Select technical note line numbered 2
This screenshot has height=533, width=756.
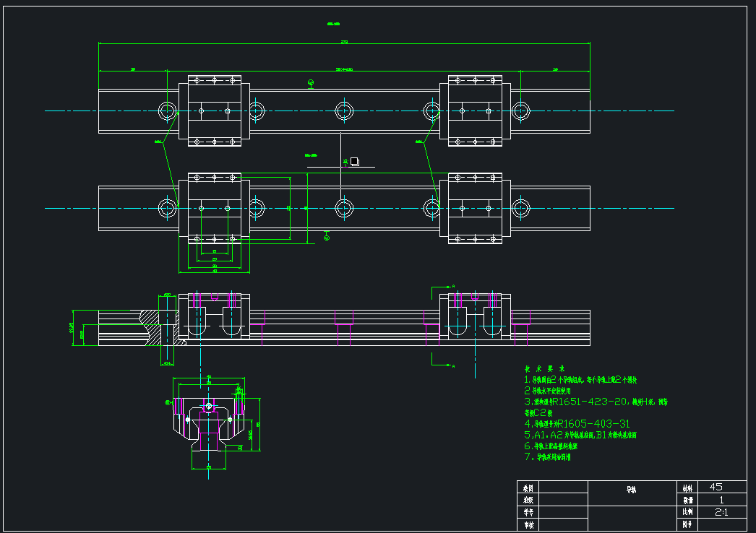548,391
